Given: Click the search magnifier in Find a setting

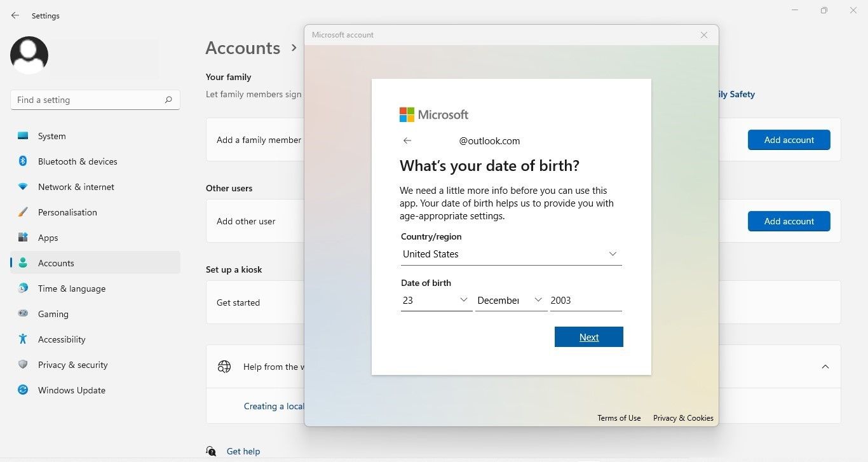Looking at the screenshot, I should pos(168,100).
